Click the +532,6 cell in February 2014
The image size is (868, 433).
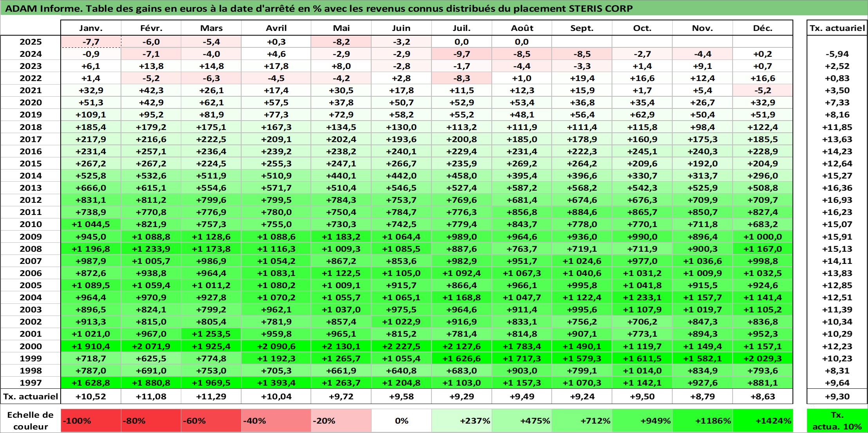point(151,176)
